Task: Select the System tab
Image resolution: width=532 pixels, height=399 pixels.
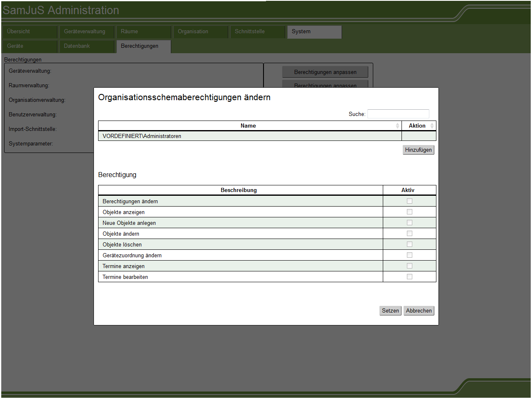Action: (x=315, y=32)
